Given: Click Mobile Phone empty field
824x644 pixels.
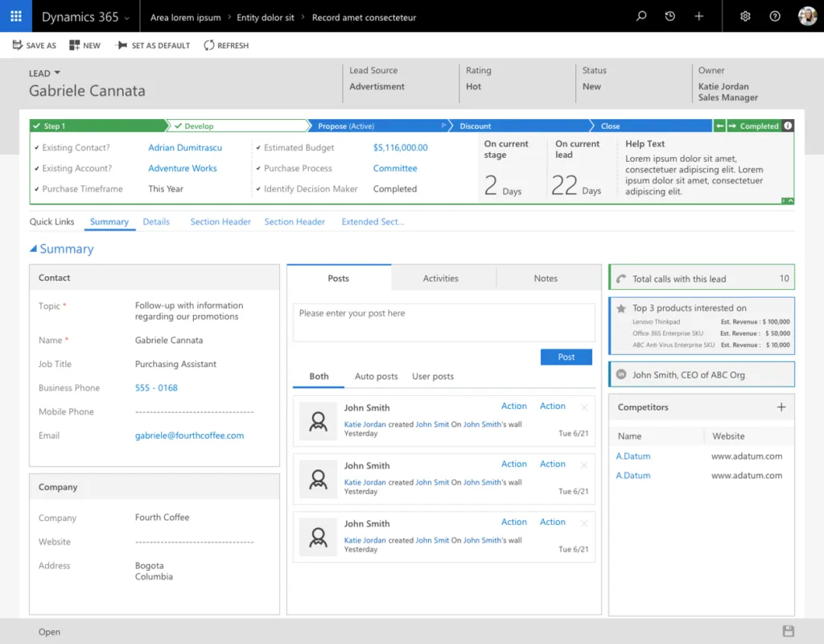Looking at the screenshot, I should pos(194,411).
